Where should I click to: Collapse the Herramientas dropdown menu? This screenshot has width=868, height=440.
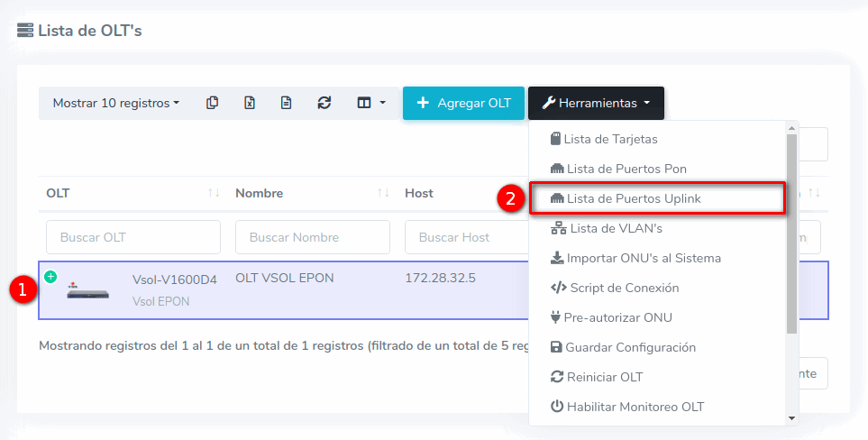pos(596,103)
